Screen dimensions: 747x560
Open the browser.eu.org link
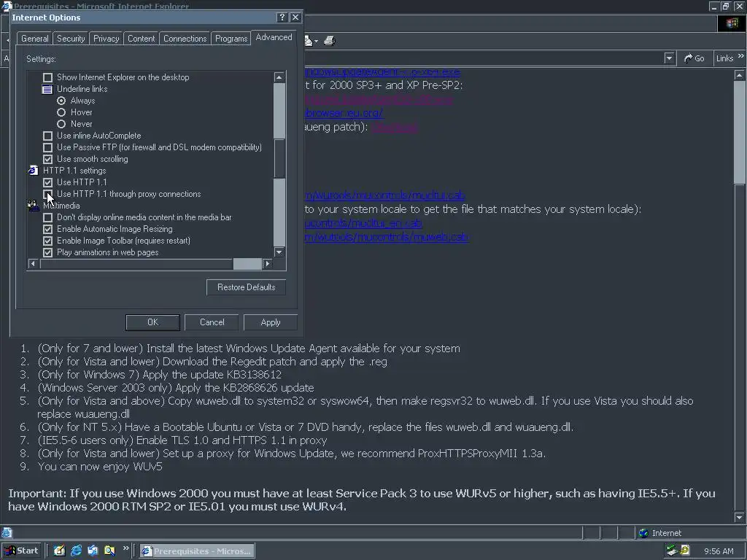(344, 113)
